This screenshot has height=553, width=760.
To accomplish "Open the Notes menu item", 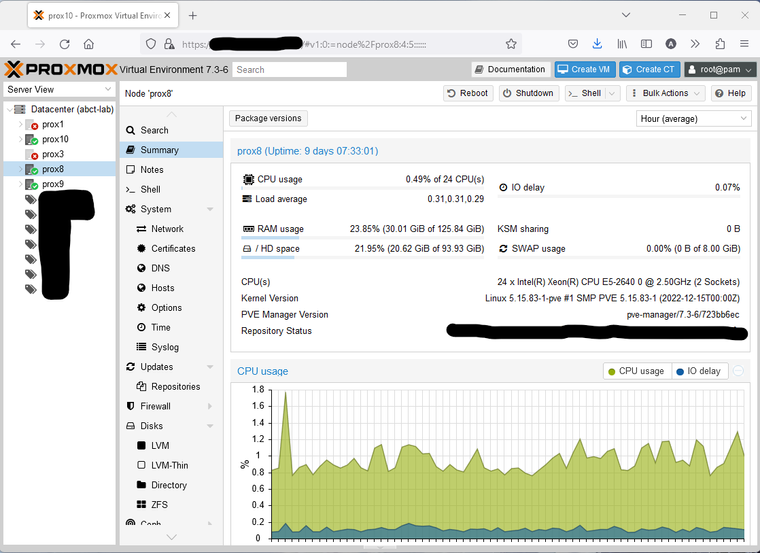I will click(152, 170).
